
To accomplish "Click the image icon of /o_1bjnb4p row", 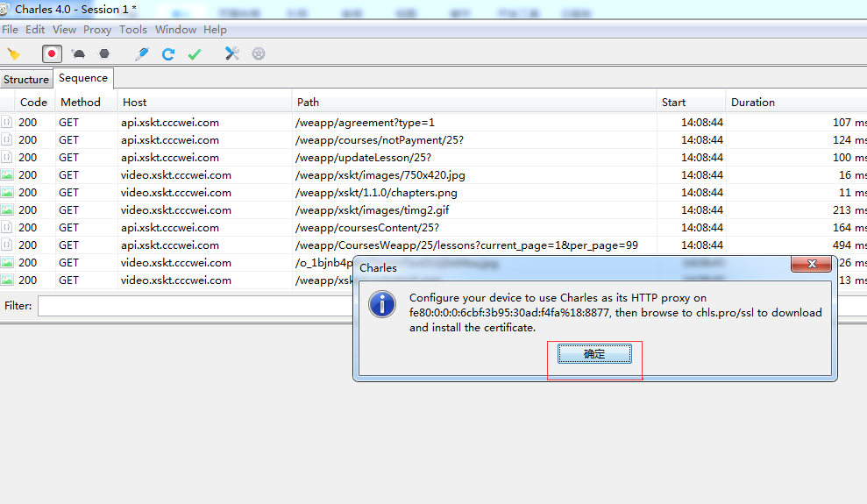I will [x=7, y=263].
